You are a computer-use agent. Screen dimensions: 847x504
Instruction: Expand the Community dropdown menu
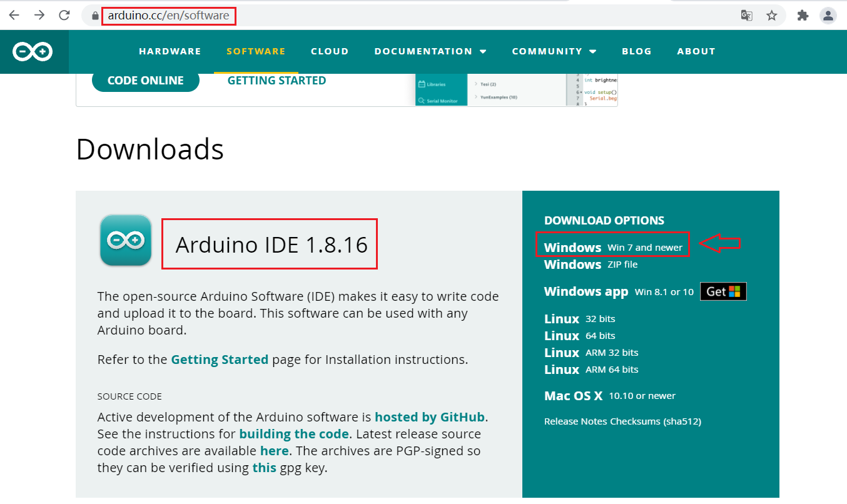[x=554, y=51]
